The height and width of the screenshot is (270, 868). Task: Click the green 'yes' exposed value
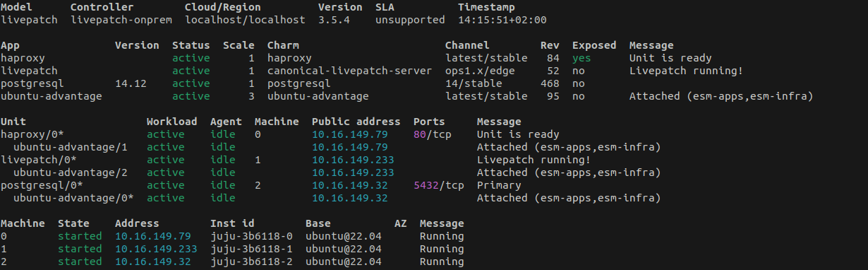[x=581, y=58]
